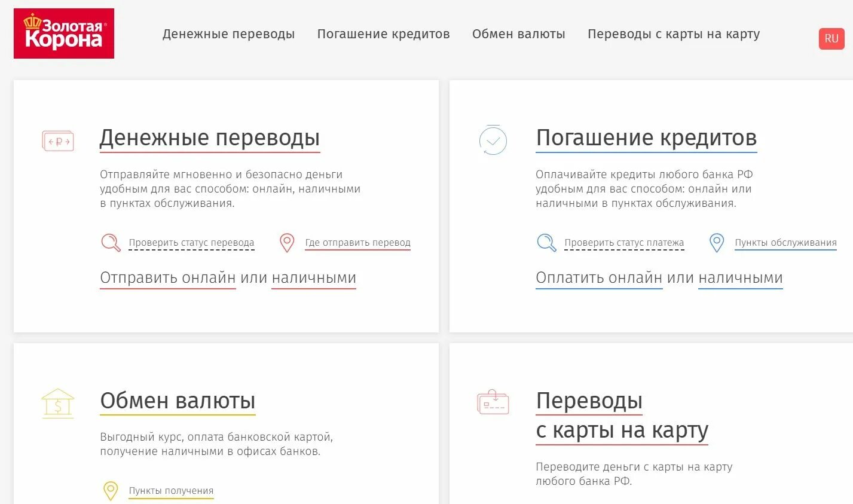
Task: Choose Отправить онлайн link
Action: coord(168,278)
